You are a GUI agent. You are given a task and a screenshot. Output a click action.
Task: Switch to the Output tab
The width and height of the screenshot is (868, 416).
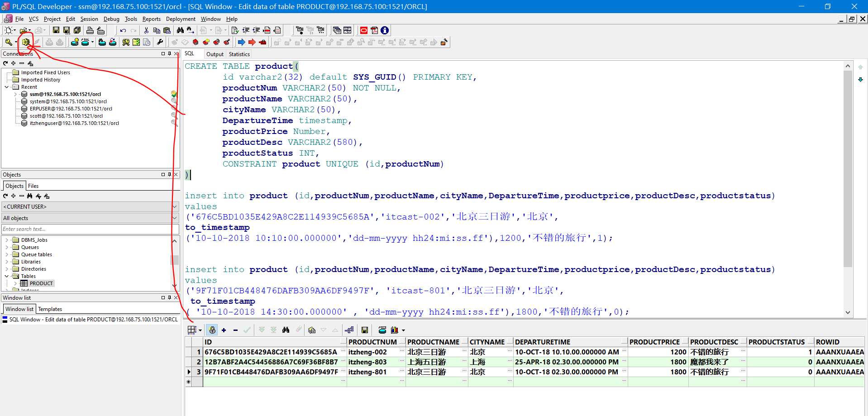tap(215, 54)
